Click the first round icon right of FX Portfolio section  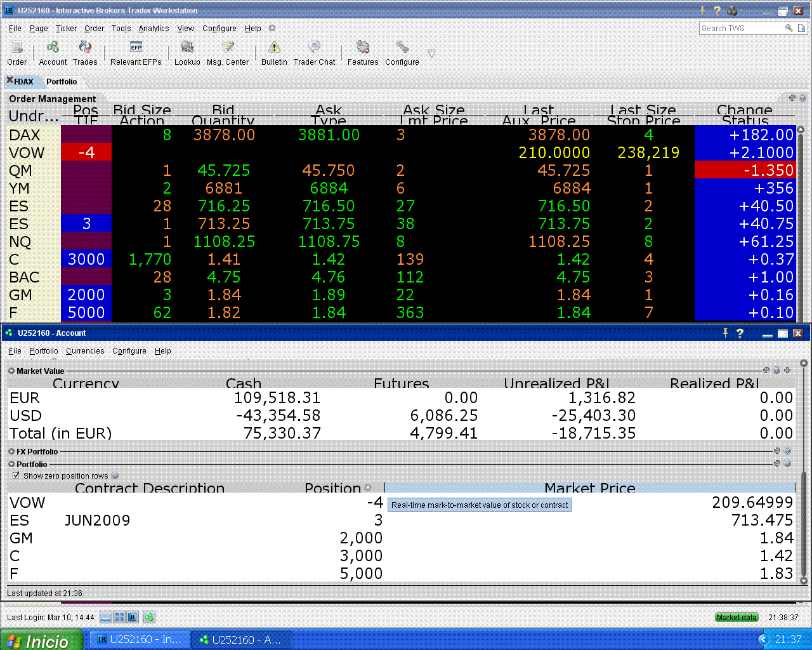777,451
